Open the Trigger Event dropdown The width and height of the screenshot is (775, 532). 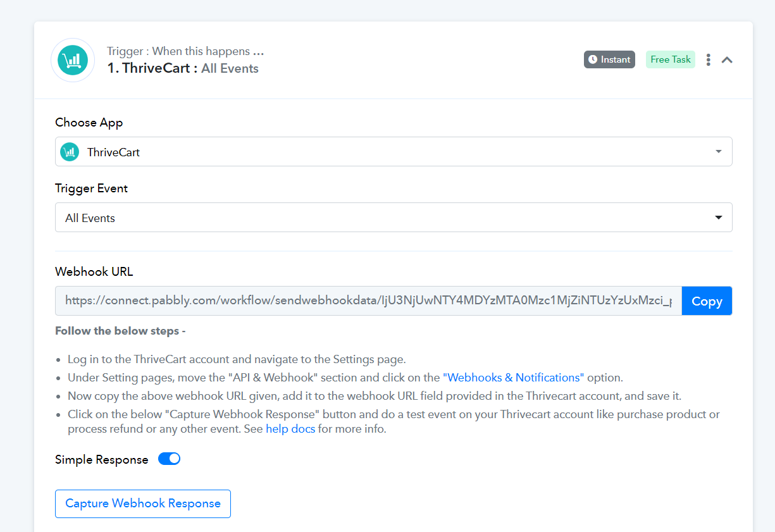394,218
